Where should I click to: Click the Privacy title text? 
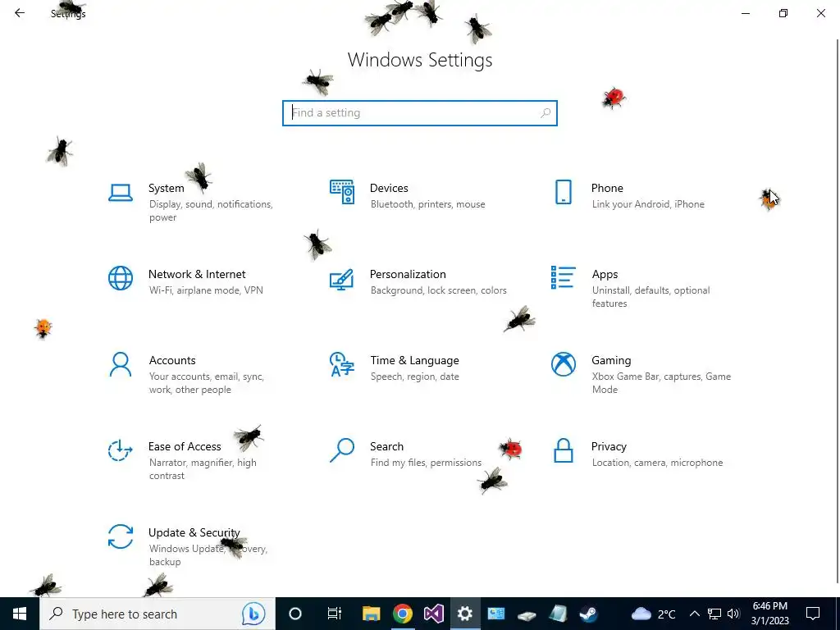pyautogui.click(x=609, y=447)
